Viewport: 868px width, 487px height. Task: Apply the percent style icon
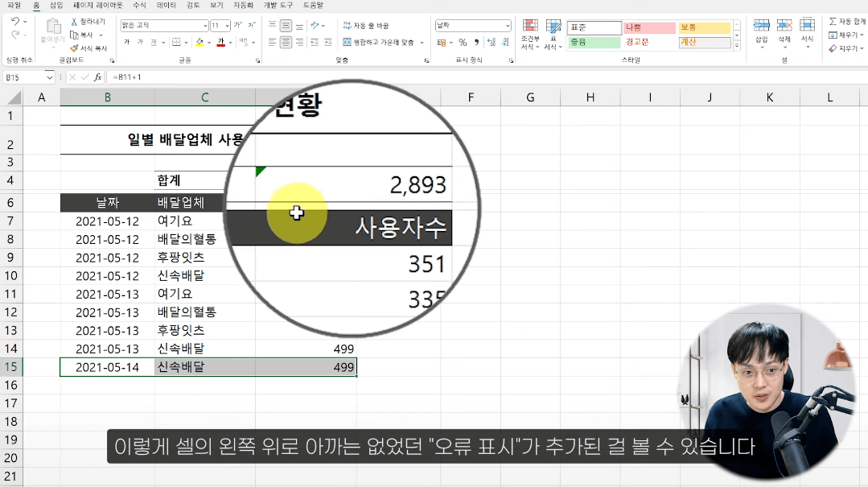(x=463, y=42)
